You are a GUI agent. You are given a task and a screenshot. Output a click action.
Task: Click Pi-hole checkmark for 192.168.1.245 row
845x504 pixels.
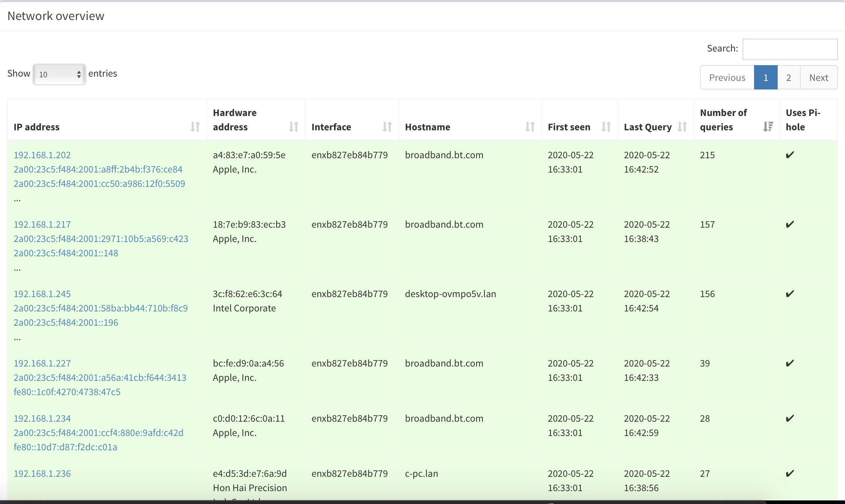[790, 294]
